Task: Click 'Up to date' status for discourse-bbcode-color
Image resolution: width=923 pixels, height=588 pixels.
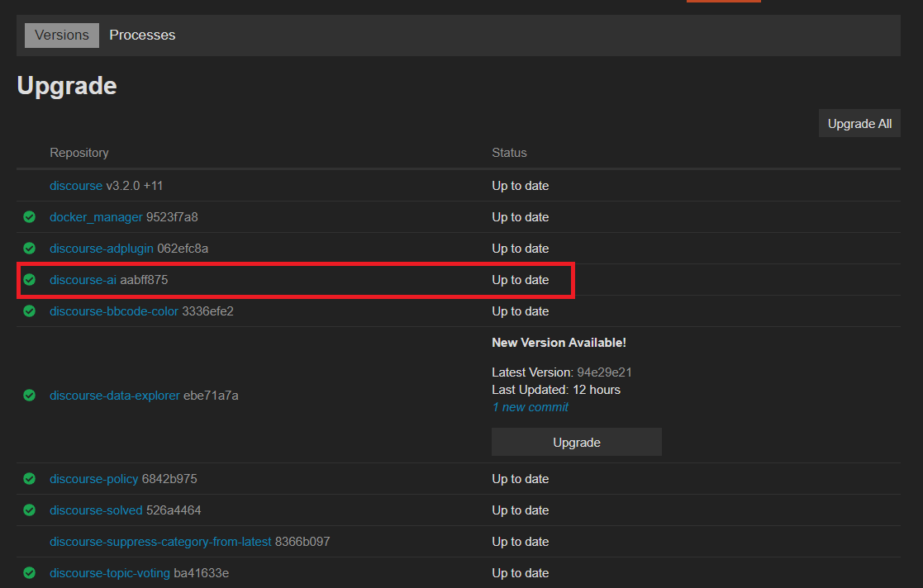Action: (521, 311)
